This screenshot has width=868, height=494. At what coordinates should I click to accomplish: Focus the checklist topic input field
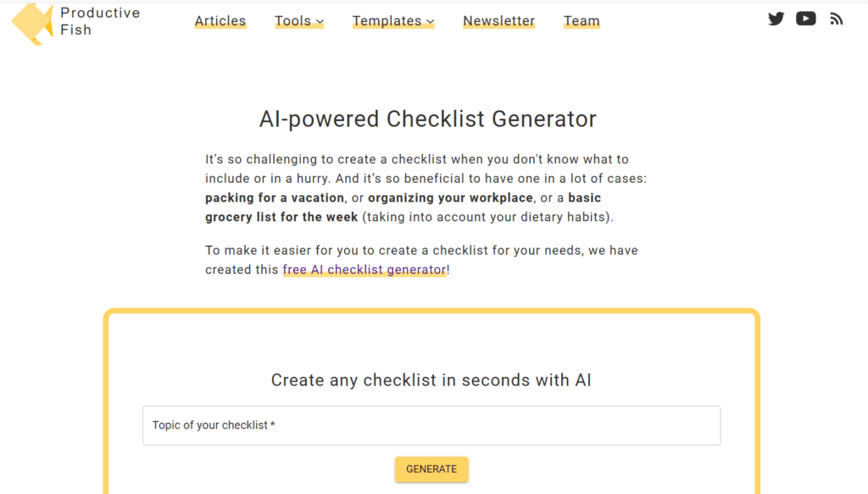point(431,425)
